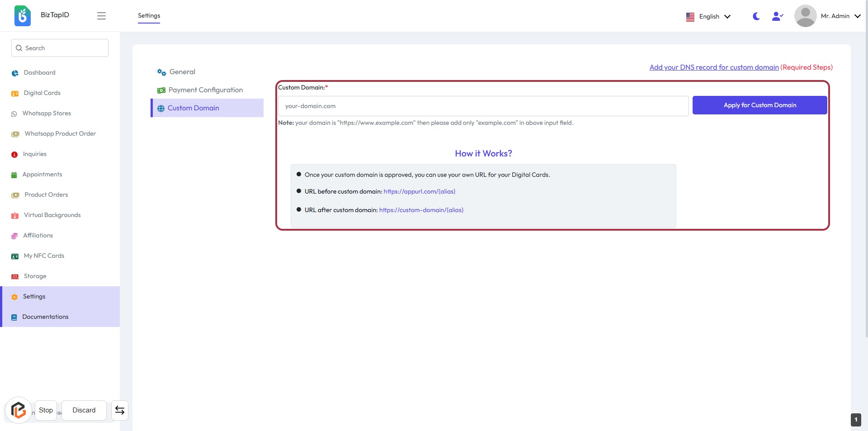Go to Digital Cards in sidebar

[x=42, y=93]
